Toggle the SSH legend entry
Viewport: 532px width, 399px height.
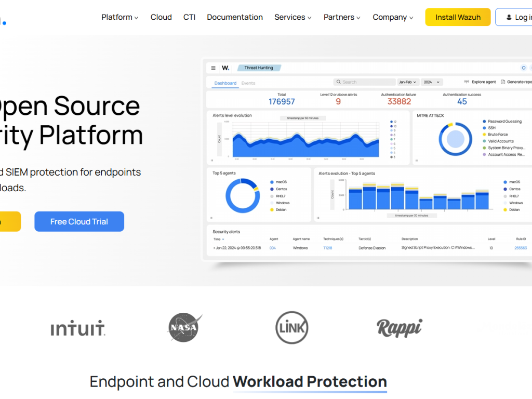pos(489,128)
